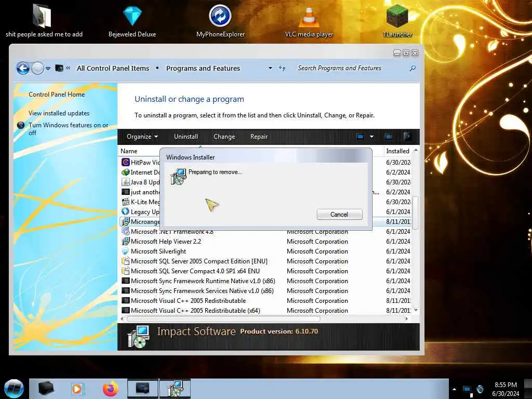Open View installed updates link

click(x=59, y=113)
